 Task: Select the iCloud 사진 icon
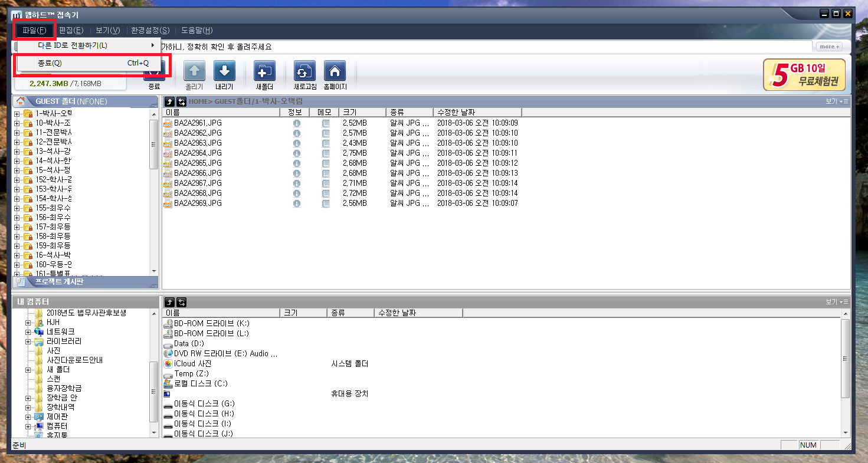[168, 364]
